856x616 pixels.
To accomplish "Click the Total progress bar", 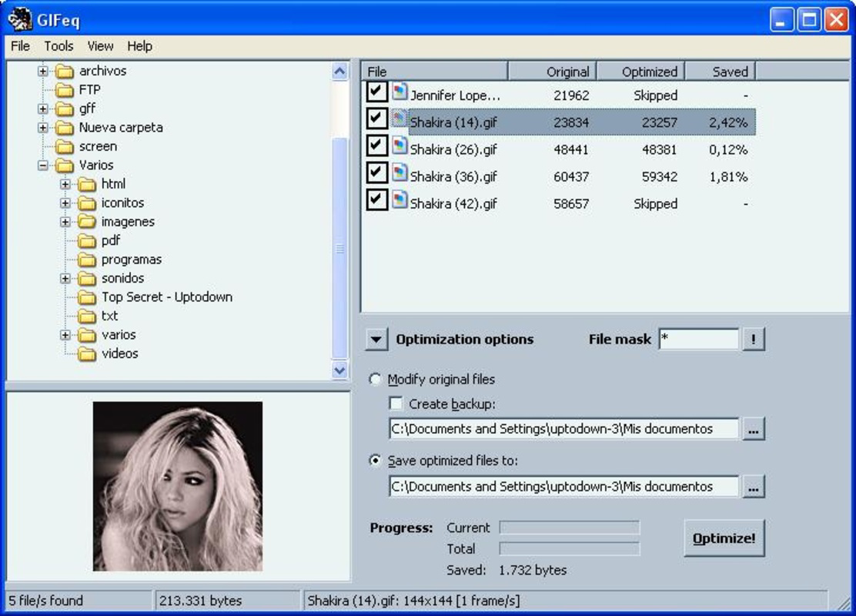I will (570, 548).
